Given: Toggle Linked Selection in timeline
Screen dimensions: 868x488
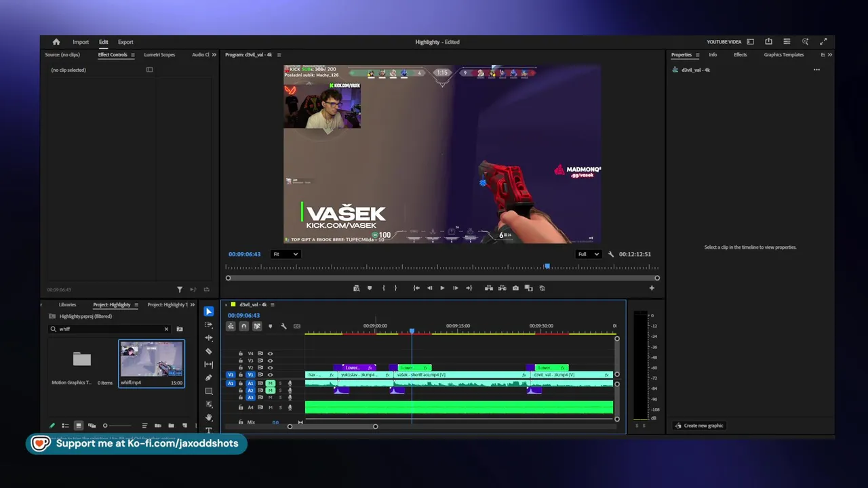Looking at the screenshot, I should tap(257, 326).
